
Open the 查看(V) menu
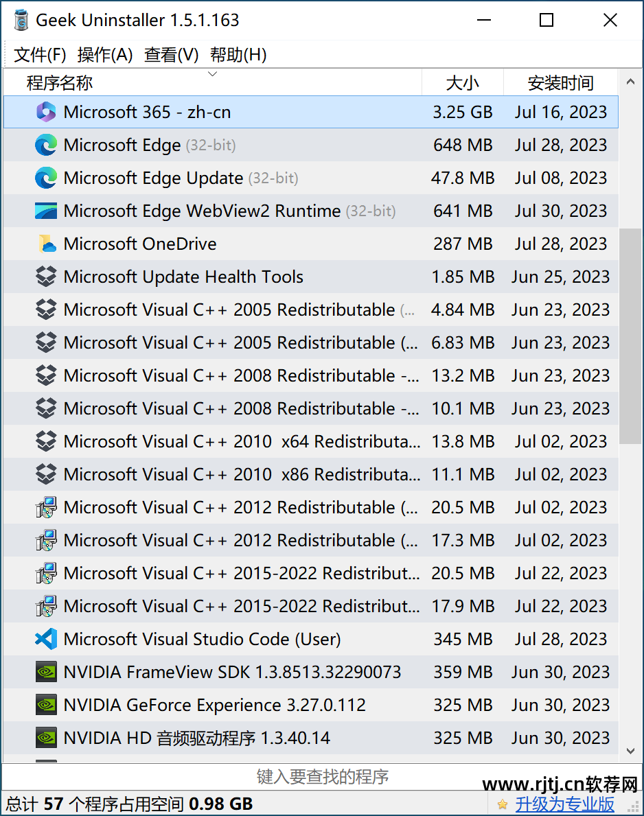point(171,55)
